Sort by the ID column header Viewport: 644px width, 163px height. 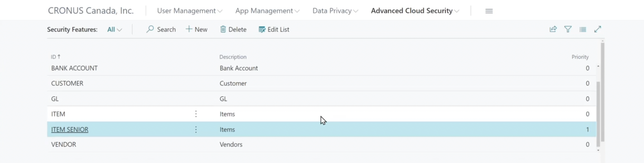[x=55, y=57]
